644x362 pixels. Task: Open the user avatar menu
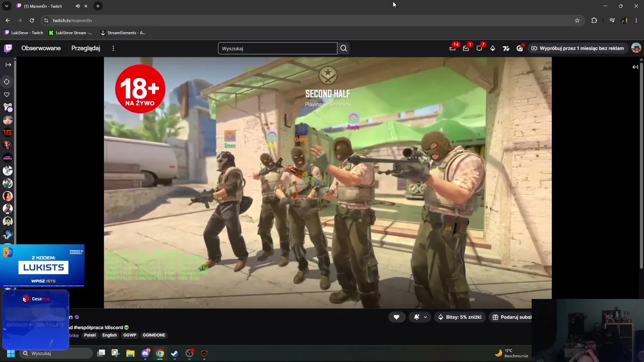[x=636, y=48]
